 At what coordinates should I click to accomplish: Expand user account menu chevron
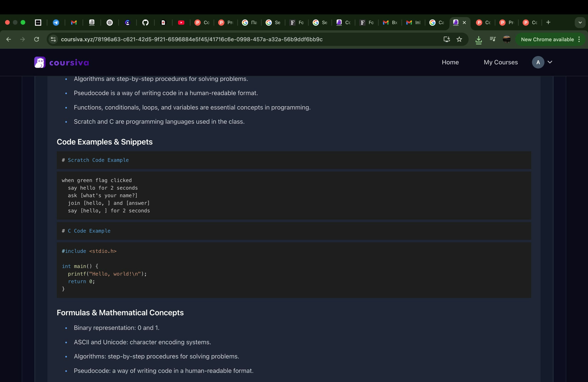pyautogui.click(x=550, y=62)
